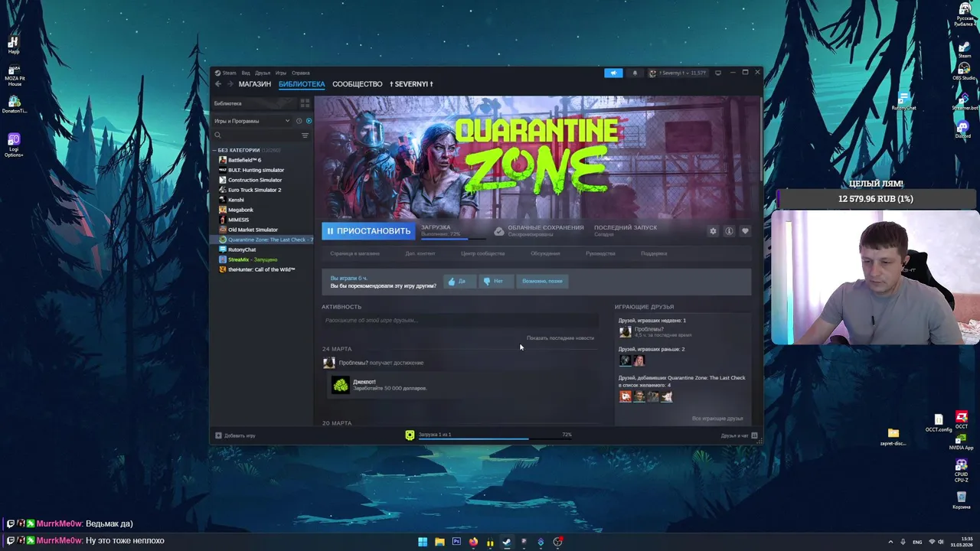This screenshot has height=551, width=980.
Task: Sort library by recent activity clock icon
Action: point(299,121)
